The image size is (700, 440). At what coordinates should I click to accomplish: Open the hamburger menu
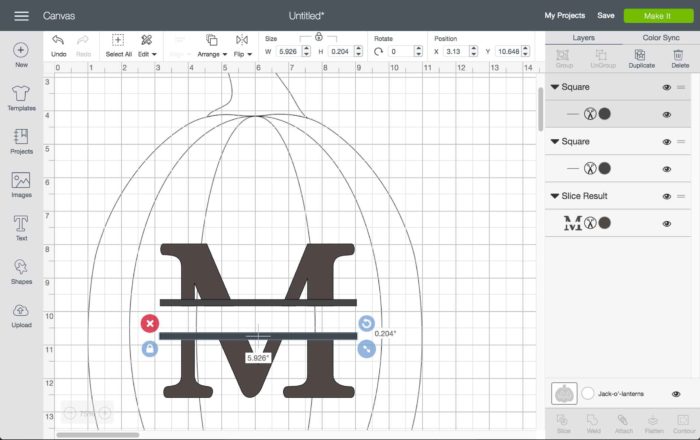coord(21,16)
